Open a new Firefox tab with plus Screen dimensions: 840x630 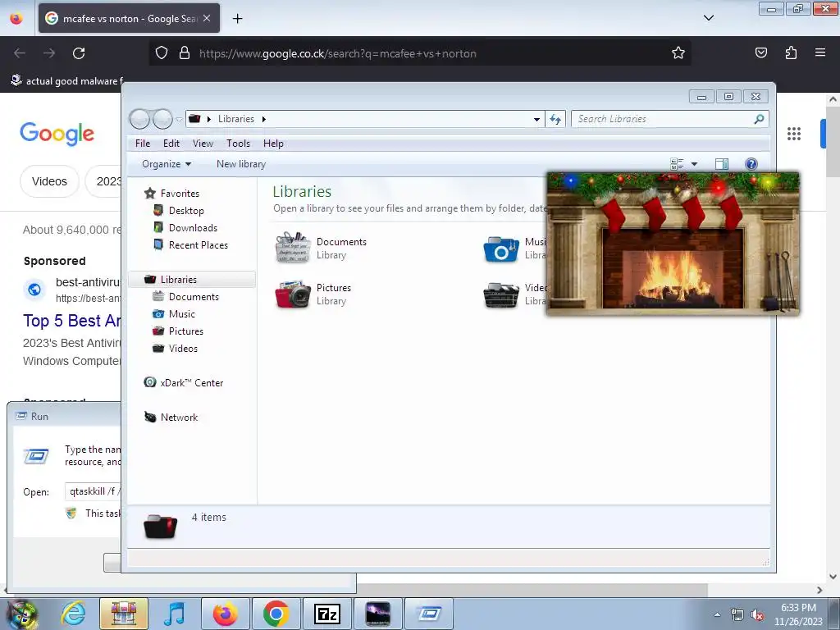tap(237, 19)
